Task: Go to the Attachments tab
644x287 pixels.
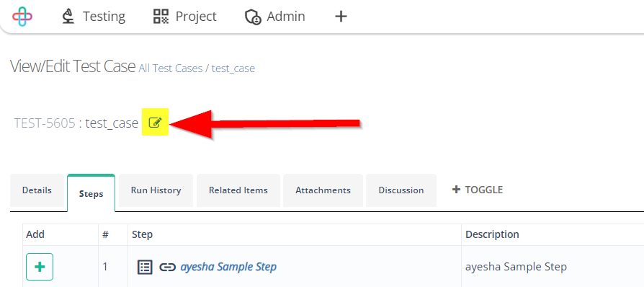Action: pyautogui.click(x=323, y=190)
